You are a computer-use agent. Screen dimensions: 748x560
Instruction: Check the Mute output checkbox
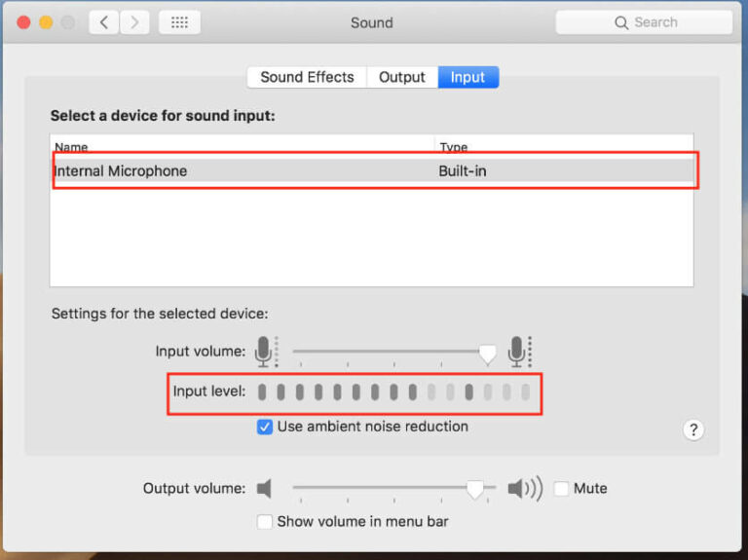pos(561,488)
